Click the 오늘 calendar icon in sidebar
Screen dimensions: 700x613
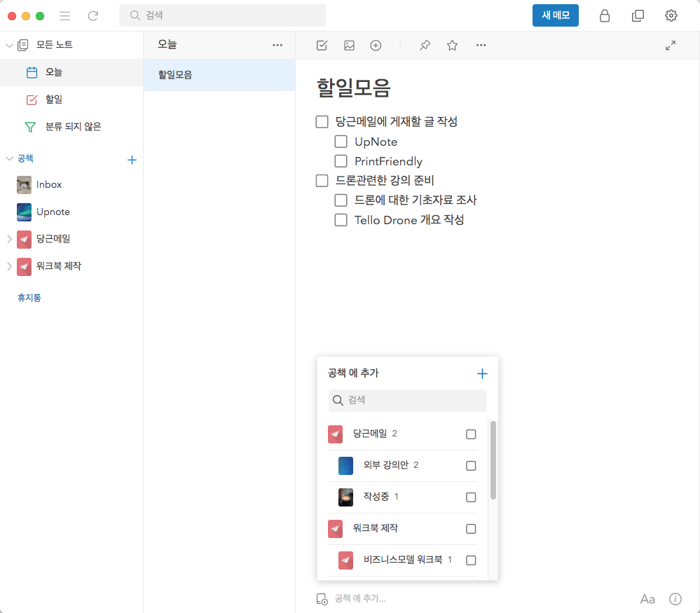[32, 72]
